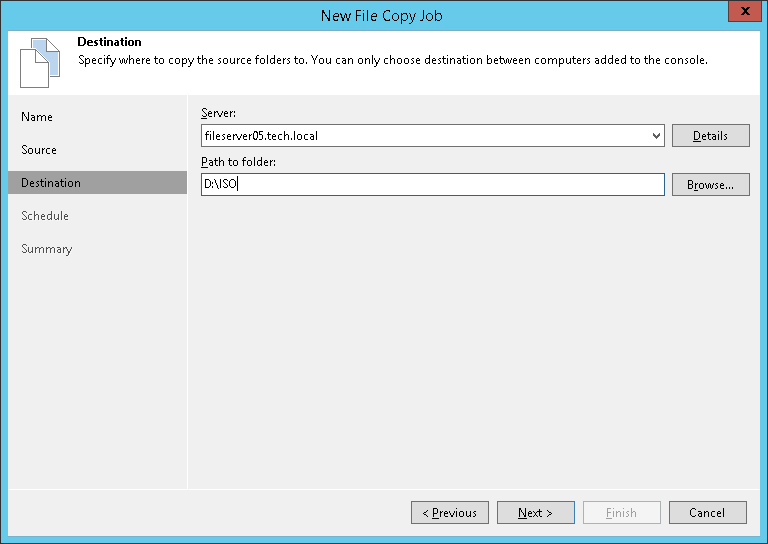Click the Finish button

621,513
